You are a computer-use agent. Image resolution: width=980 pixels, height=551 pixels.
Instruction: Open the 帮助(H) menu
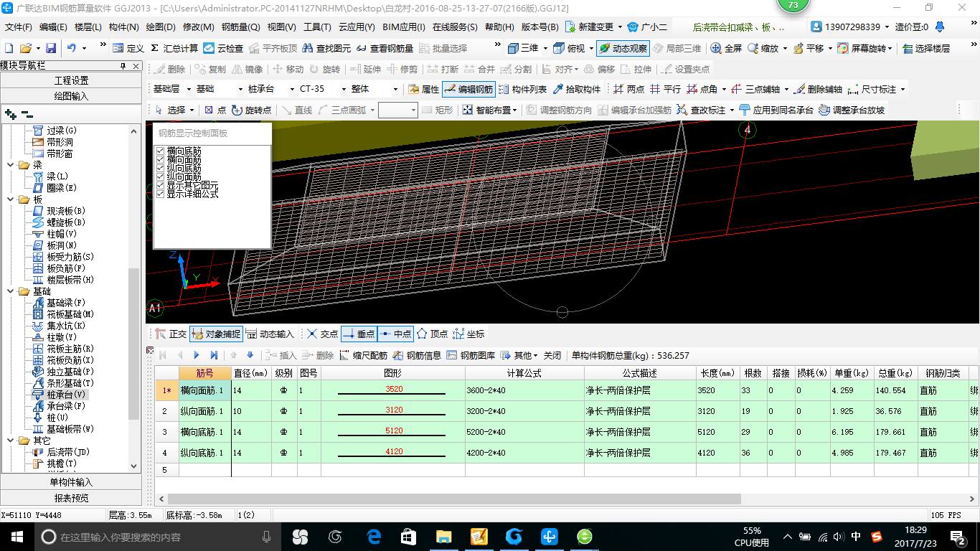pos(499,27)
